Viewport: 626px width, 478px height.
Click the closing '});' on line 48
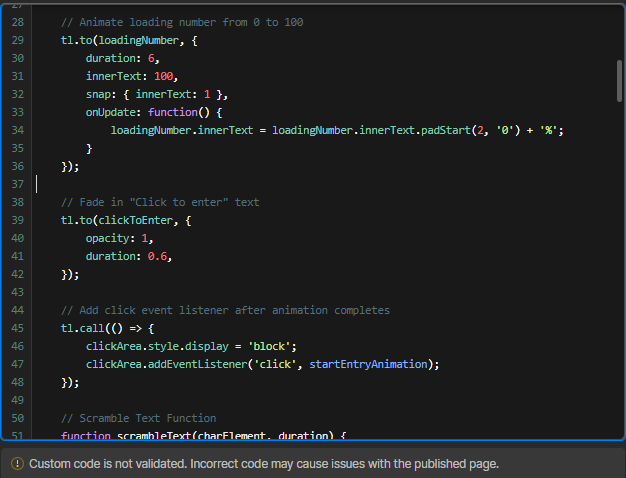[x=70, y=382]
